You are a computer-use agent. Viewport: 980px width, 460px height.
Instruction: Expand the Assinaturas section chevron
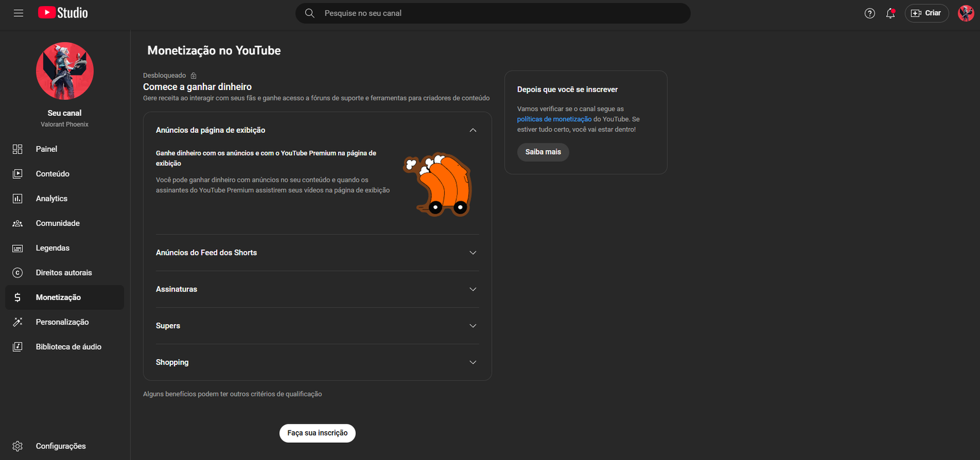[473, 289]
